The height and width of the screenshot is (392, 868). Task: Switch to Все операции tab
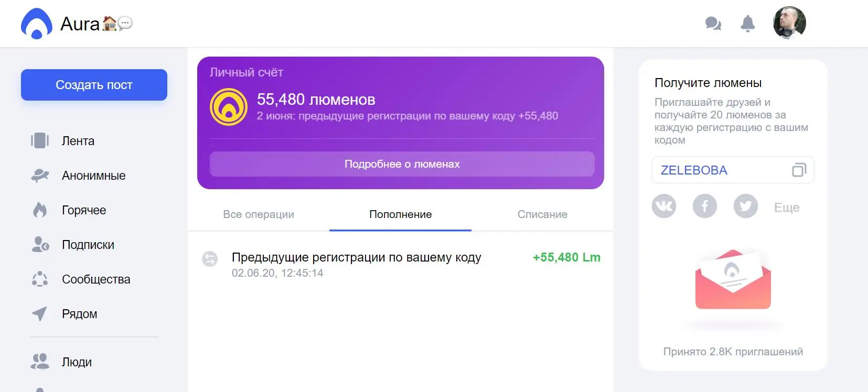tap(259, 214)
